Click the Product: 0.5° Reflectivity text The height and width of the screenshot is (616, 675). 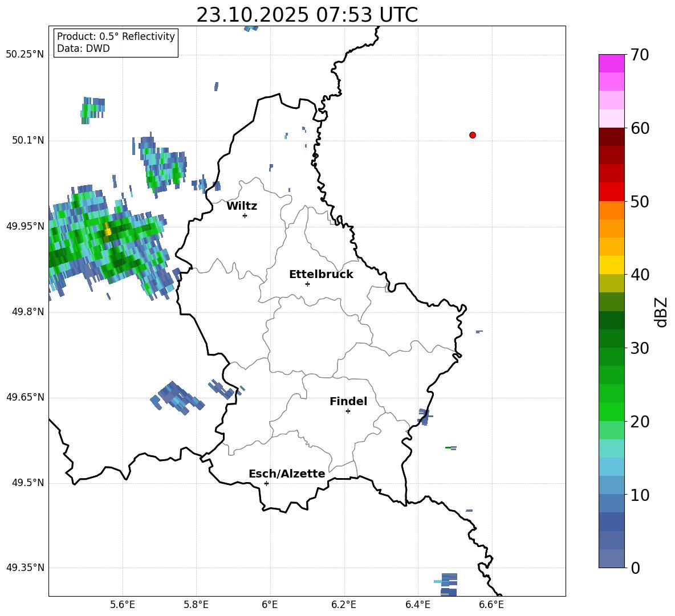click(116, 36)
